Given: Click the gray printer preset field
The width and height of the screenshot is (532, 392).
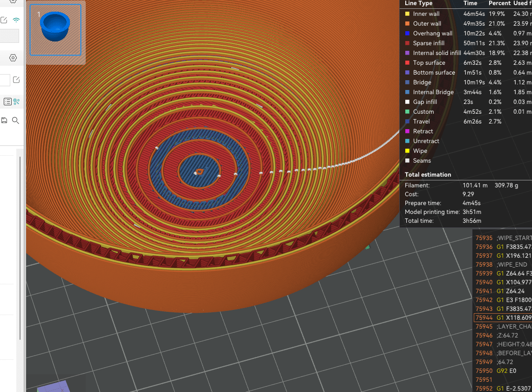Looking at the screenshot, I should [9, 36].
